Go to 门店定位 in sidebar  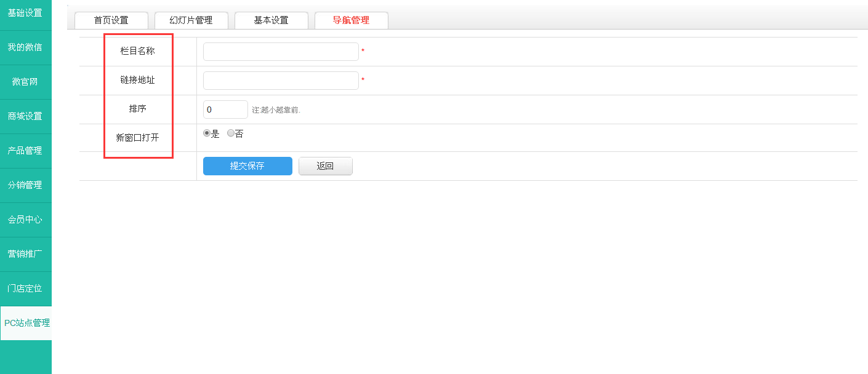(x=25, y=288)
